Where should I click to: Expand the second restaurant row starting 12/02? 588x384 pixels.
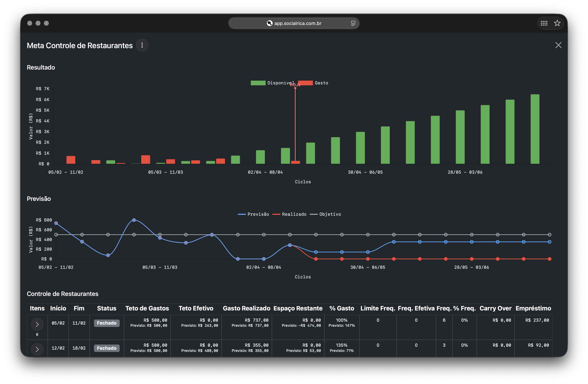37,349
